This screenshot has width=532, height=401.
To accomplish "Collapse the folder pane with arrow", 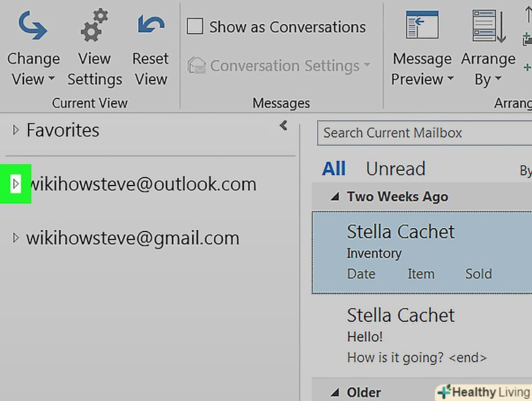I will click(284, 126).
